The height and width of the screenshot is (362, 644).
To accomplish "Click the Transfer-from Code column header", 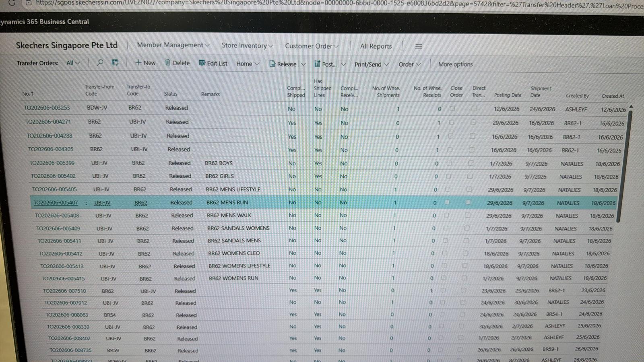I will [x=99, y=90].
